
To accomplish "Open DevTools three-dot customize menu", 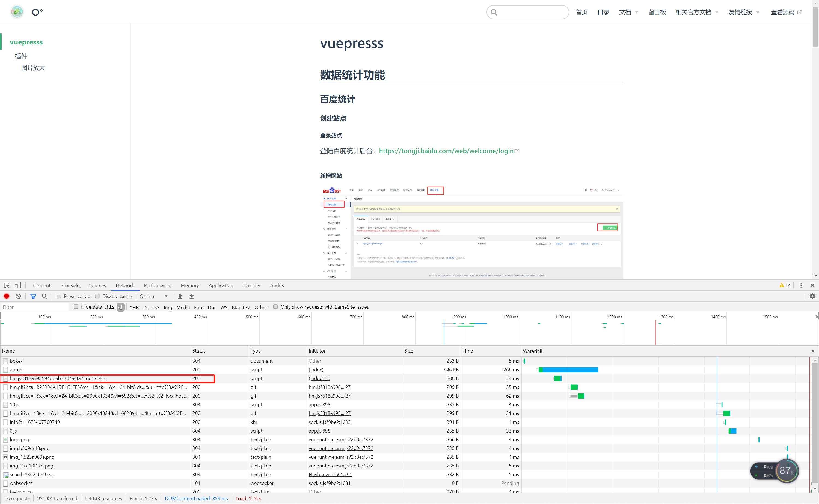I will pos(801,285).
